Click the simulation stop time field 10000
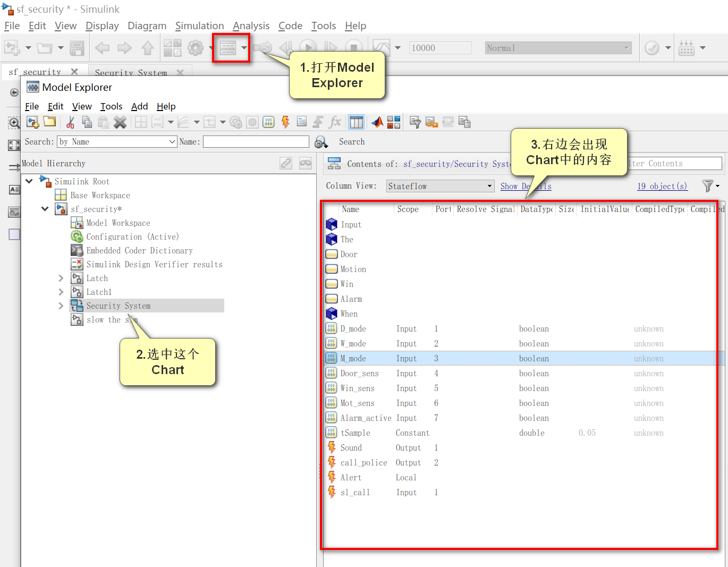 pos(440,48)
